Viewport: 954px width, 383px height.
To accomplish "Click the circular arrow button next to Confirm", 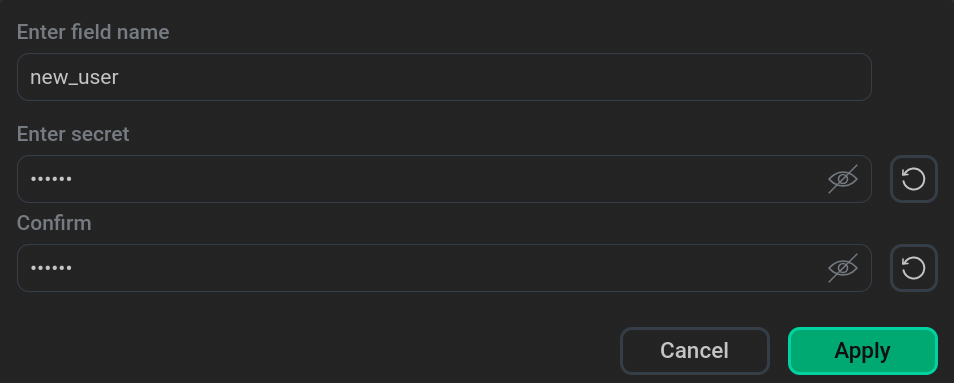I will [913, 268].
